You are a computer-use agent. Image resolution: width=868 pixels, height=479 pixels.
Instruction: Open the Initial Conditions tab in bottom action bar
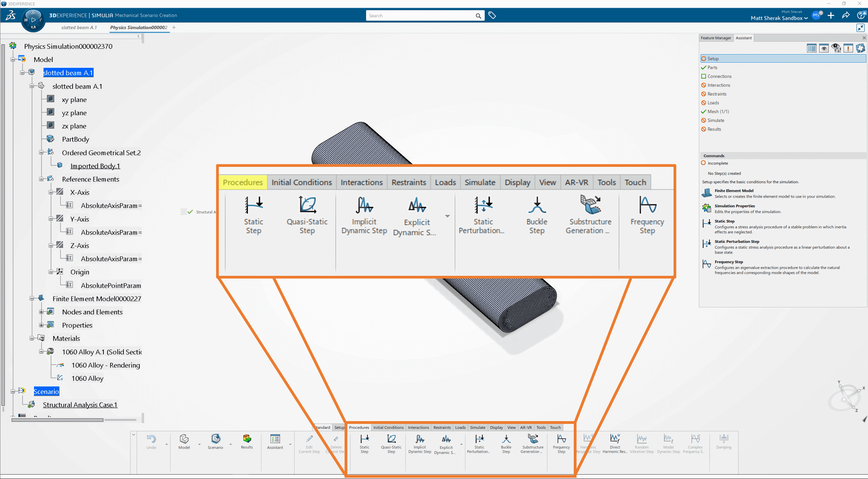pyautogui.click(x=388, y=428)
